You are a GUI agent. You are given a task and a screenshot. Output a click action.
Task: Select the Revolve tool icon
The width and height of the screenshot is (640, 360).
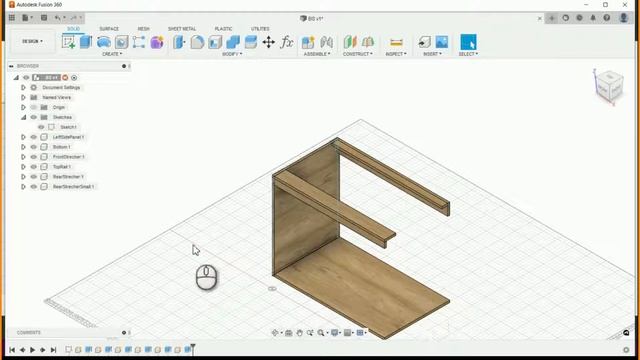click(104, 42)
